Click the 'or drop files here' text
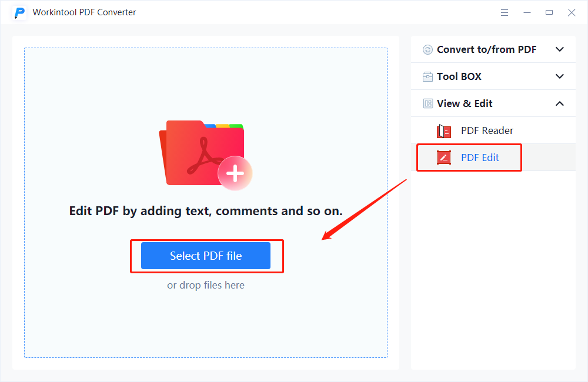The width and height of the screenshot is (588, 382). [x=206, y=286]
